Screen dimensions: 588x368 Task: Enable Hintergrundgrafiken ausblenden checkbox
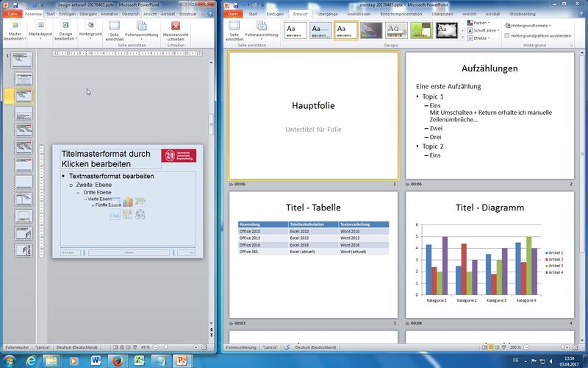(x=508, y=35)
